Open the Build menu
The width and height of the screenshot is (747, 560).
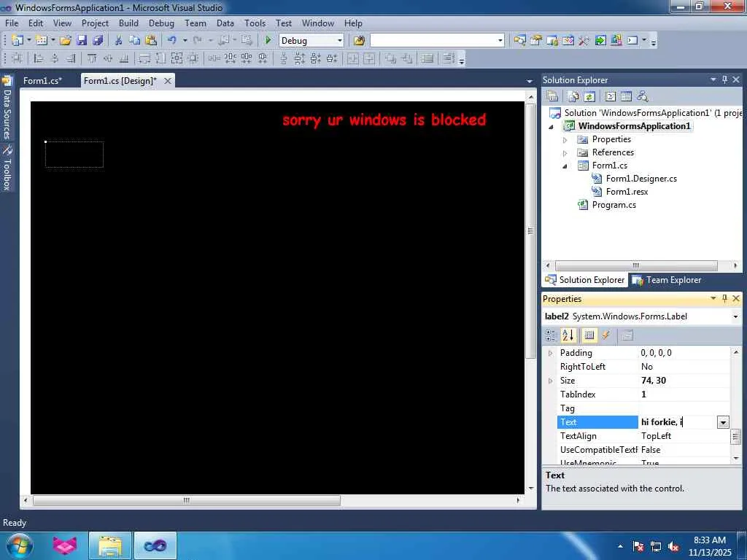(x=128, y=23)
